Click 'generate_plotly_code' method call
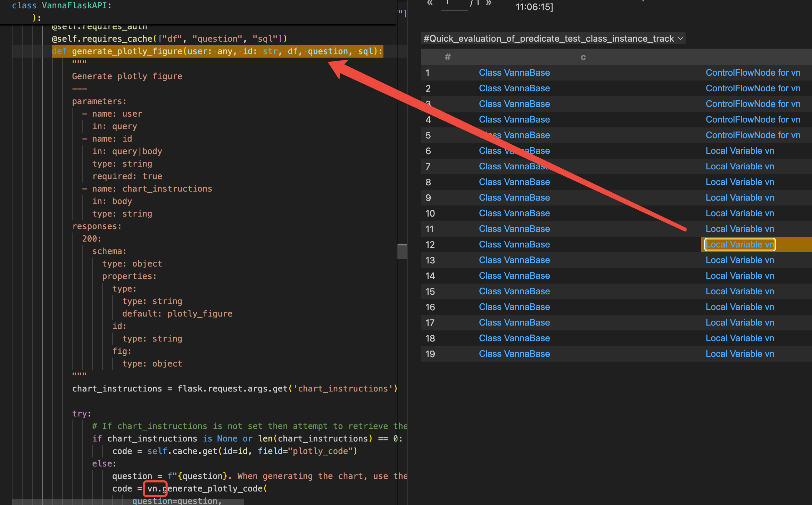 213,489
